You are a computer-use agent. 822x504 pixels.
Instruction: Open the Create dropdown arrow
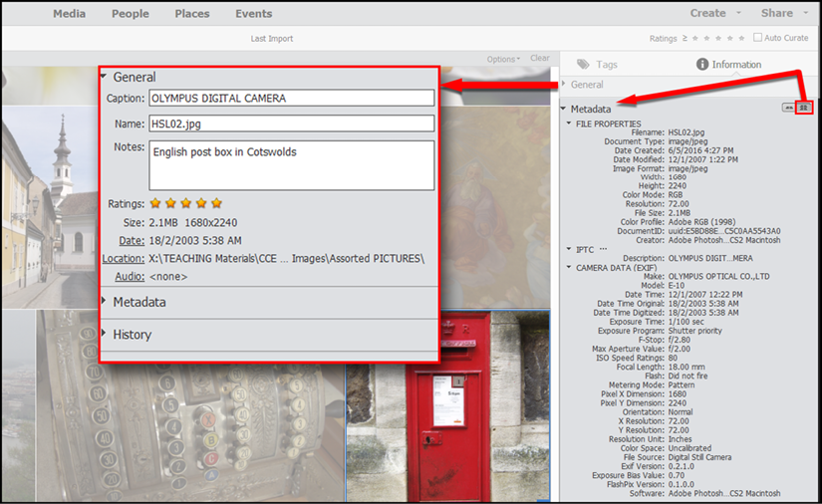tap(738, 13)
